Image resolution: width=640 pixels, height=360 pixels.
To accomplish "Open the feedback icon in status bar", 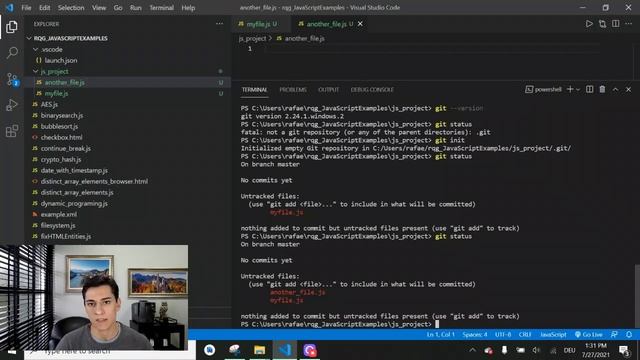I will pos(614,335).
